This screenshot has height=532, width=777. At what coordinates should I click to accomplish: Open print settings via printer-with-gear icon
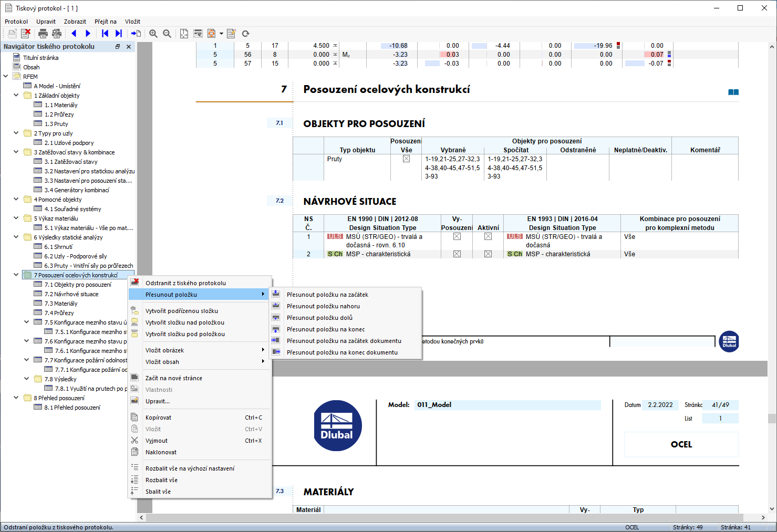pos(57,34)
